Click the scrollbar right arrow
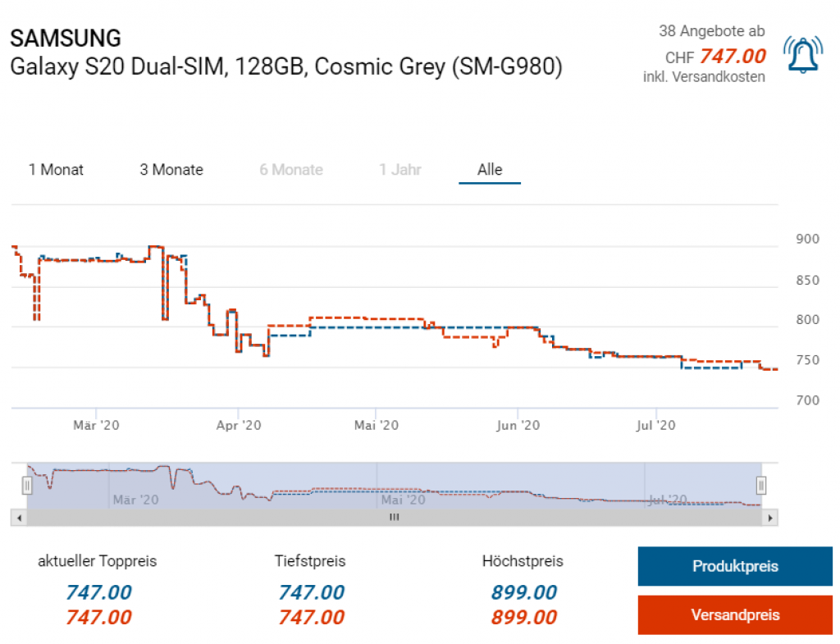Viewport: 840px width, 644px height. tap(769, 518)
